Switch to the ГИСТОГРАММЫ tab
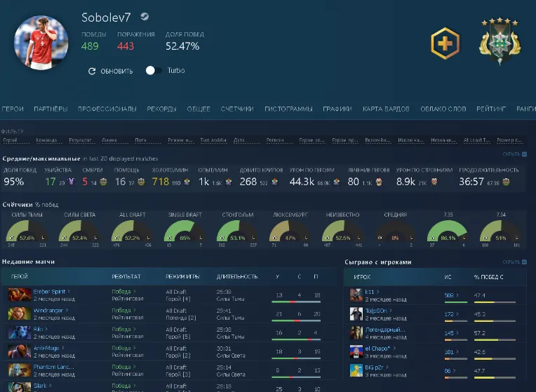The width and height of the screenshot is (536, 392). (x=288, y=109)
